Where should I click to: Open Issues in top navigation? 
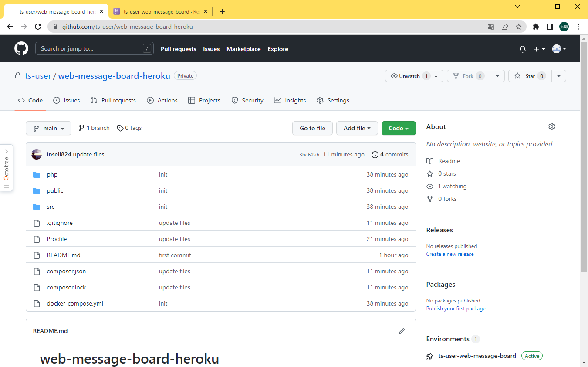coord(211,49)
